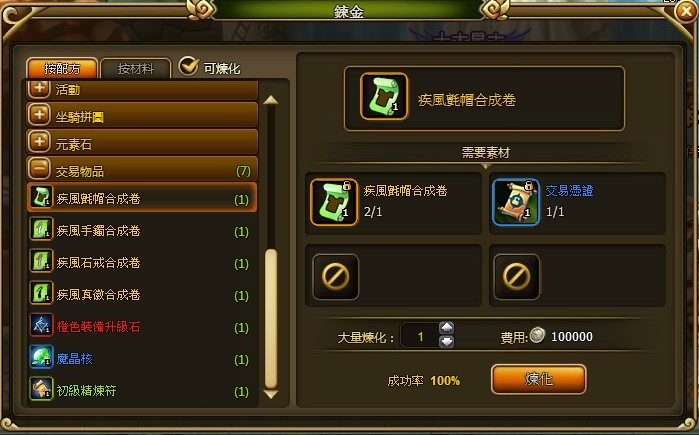Expand the 活動 category
The height and width of the screenshot is (435, 699).
39,88
